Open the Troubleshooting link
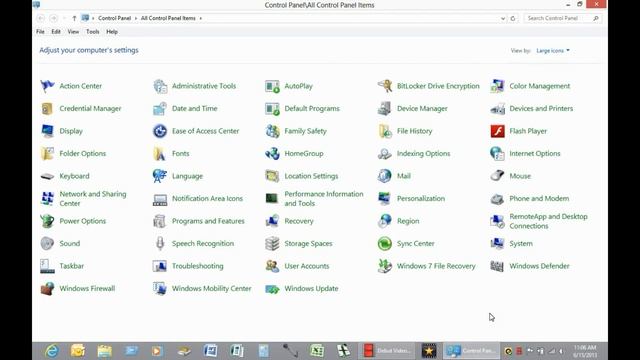 tap(198, 266)
